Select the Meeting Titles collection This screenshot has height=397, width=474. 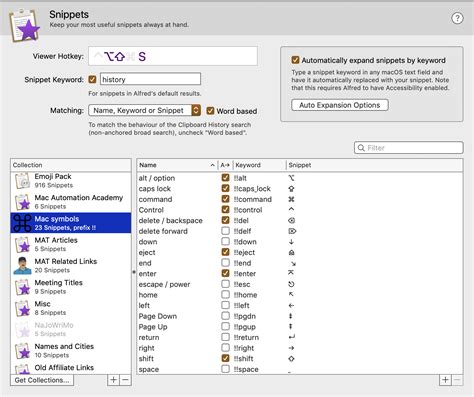71,287
